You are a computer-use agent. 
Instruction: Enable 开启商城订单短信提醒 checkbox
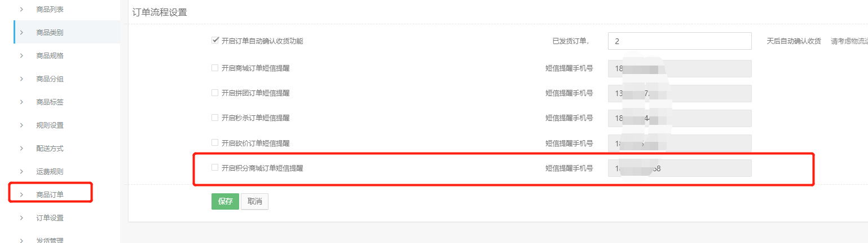pyautogui.click(x=215, y=68)
